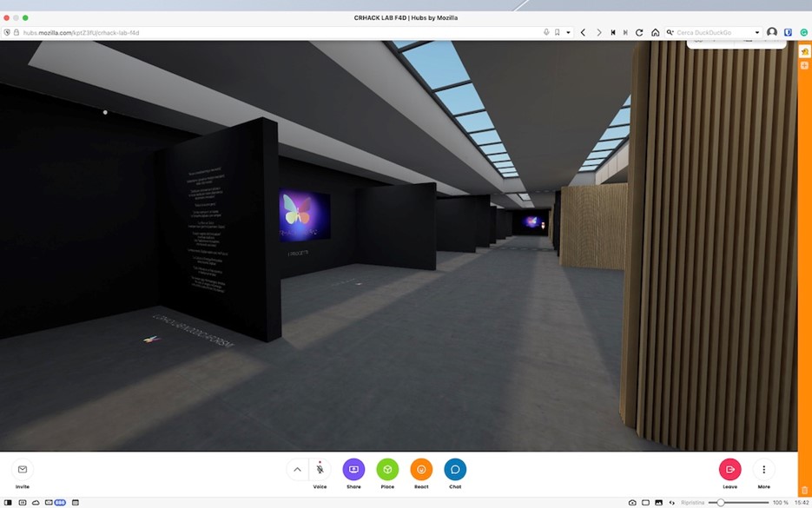Viewport: 812px width, 508px height.
Task: Choose search engine via magnifier icon
Action: tap(670, 32)
